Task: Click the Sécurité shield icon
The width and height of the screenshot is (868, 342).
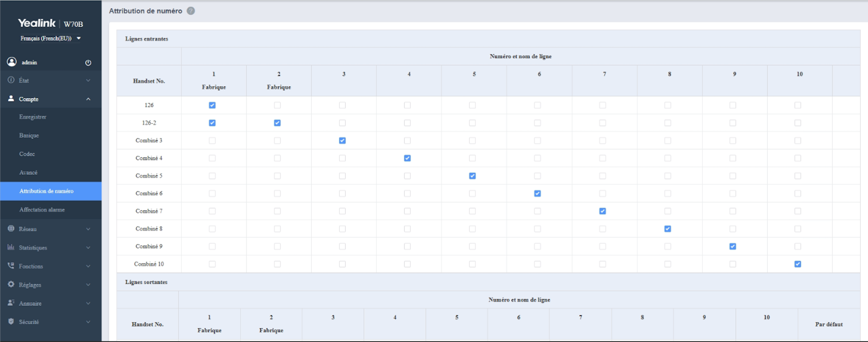Action: pyautogui.click(x=11, y=322)
